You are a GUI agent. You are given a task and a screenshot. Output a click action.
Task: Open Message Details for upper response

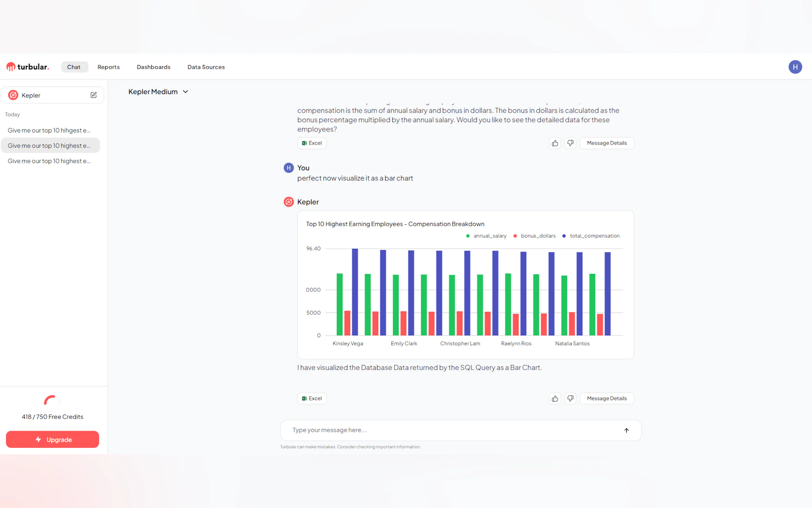606,143
